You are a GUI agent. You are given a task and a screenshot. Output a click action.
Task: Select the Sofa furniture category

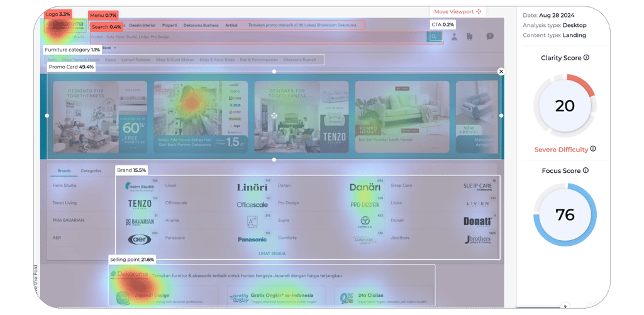point(52,60)
